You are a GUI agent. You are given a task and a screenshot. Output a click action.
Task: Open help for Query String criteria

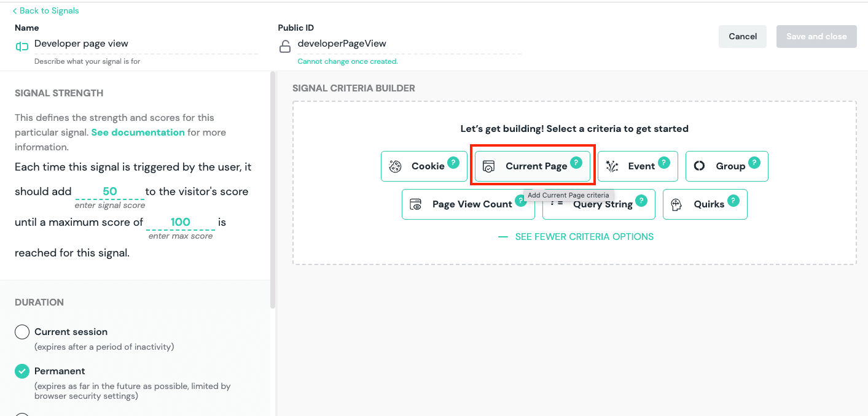pos(641,201)
